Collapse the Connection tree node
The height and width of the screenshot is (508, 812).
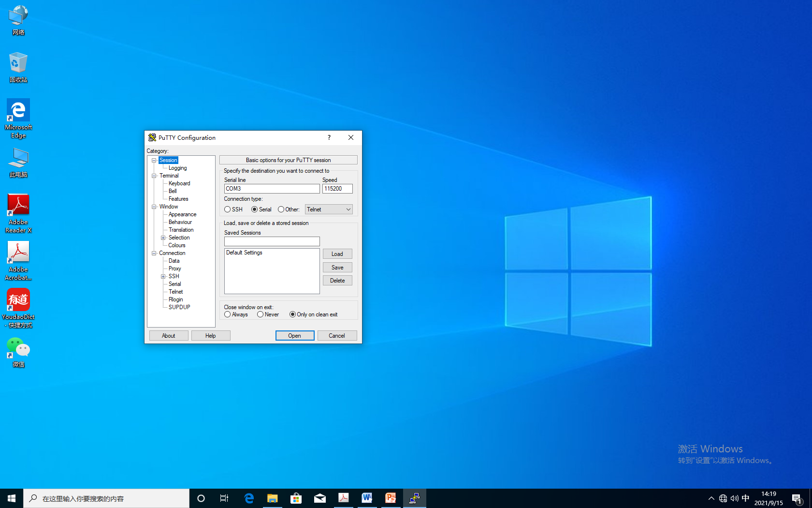tap(154, 253)
